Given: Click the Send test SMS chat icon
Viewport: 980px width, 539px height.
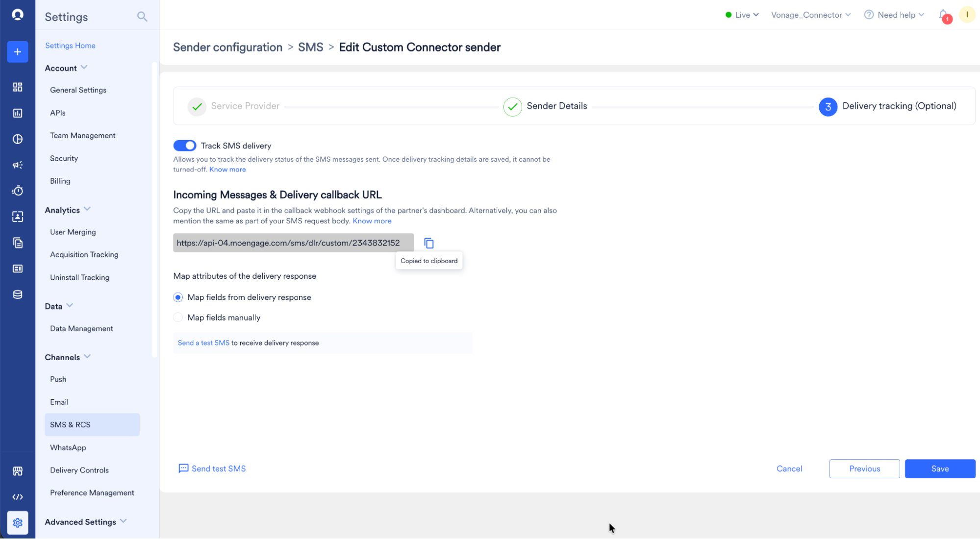Looking at the screenshot, I should tap(183, 469).
